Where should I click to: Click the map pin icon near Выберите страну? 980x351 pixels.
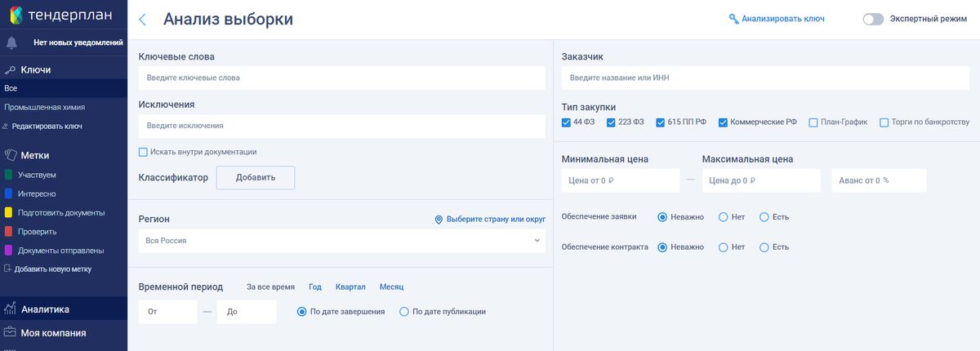pos(439,220)
